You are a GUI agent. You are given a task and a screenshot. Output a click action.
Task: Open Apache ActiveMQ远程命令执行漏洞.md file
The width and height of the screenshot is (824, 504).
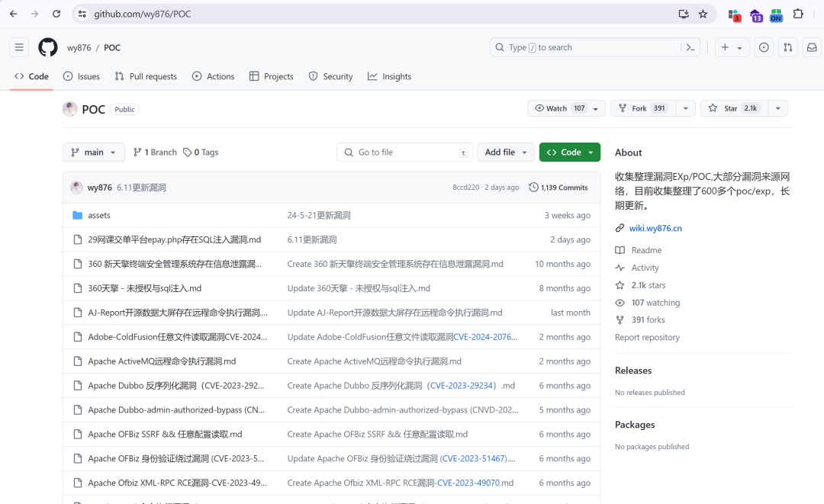pos(162,361)
